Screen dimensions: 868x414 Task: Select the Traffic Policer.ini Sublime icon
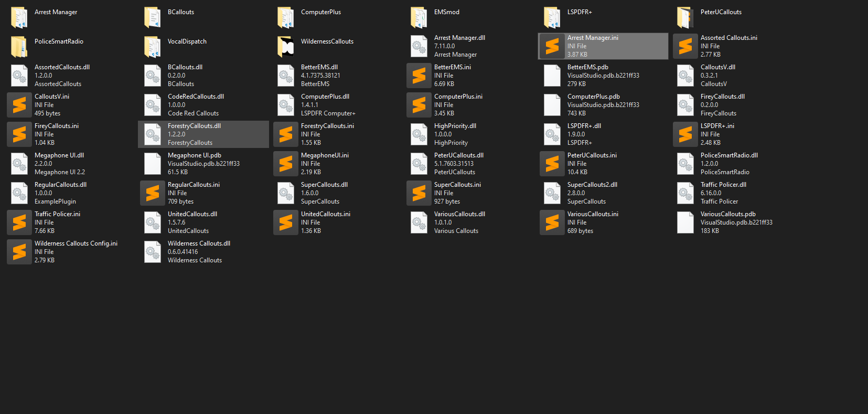19,222
